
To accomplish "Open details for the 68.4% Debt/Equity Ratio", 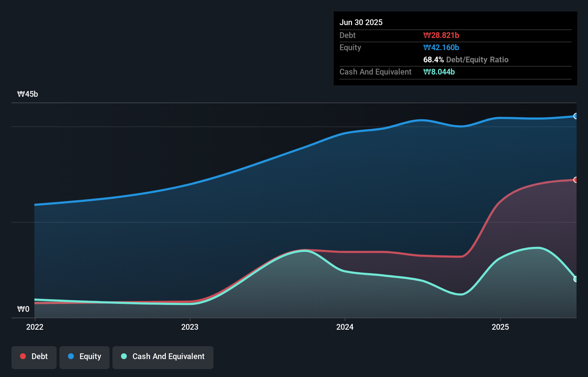I will 466,59.
